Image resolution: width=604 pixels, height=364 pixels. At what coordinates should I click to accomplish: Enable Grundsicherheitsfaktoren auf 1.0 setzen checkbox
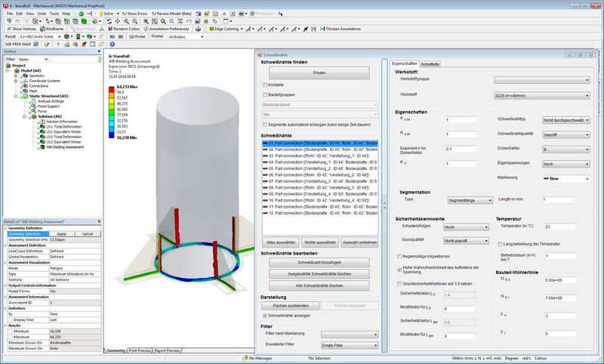tap(399, 283)
